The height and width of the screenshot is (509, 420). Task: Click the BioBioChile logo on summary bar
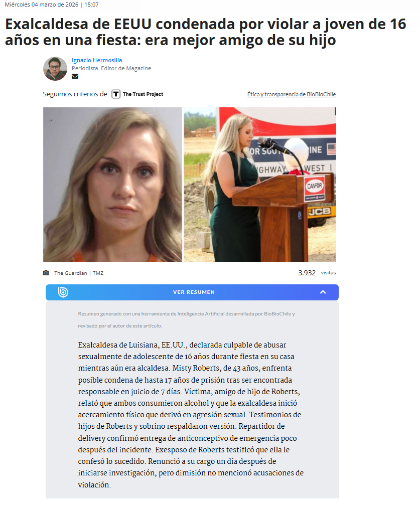click(63, 292)
